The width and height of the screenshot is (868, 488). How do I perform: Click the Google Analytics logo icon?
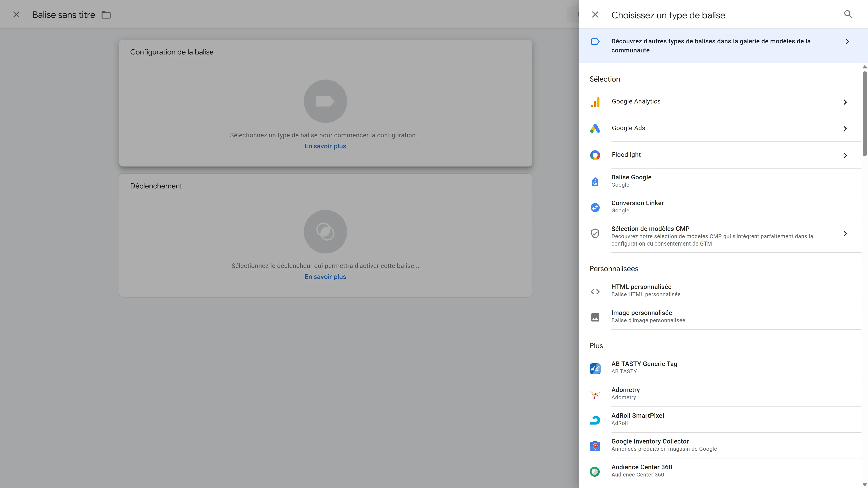595,102
